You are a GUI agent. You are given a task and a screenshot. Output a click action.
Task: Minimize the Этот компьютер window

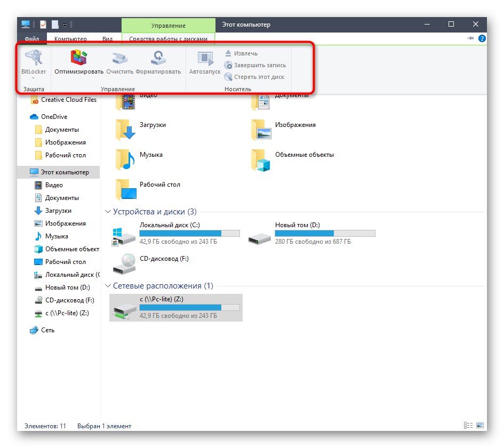click(x=427, y=25)
